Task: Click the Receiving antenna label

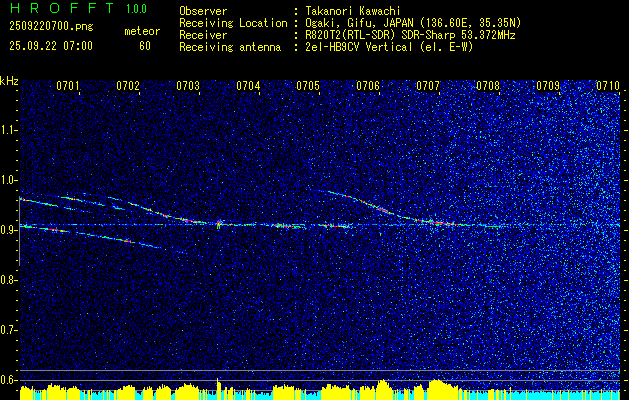Action: coord(230,47)
